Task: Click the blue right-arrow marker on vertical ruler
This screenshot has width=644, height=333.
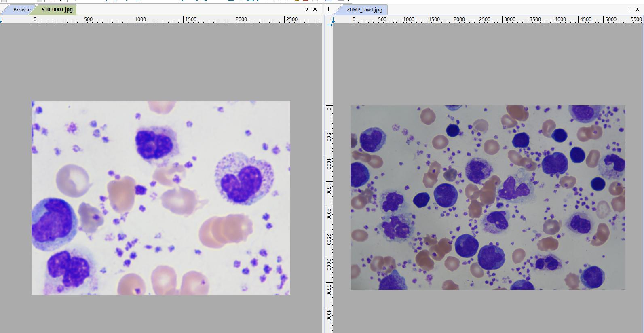Action: [329, 25]
